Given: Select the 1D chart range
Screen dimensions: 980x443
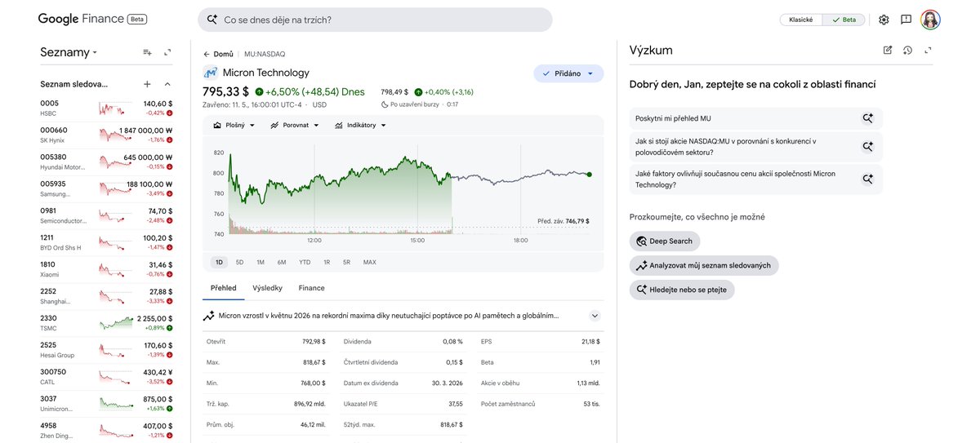Looking at the screenshot, I should pyautogui.click(x=219, y=262).
